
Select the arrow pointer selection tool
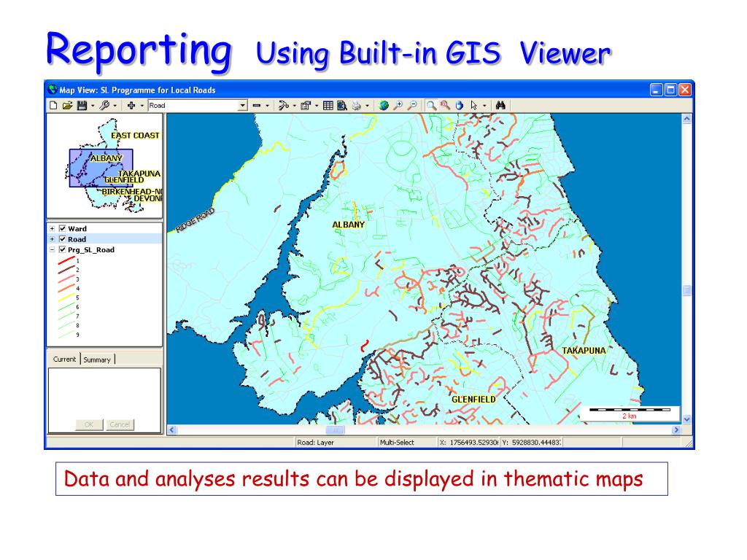[x=473, y=105]
